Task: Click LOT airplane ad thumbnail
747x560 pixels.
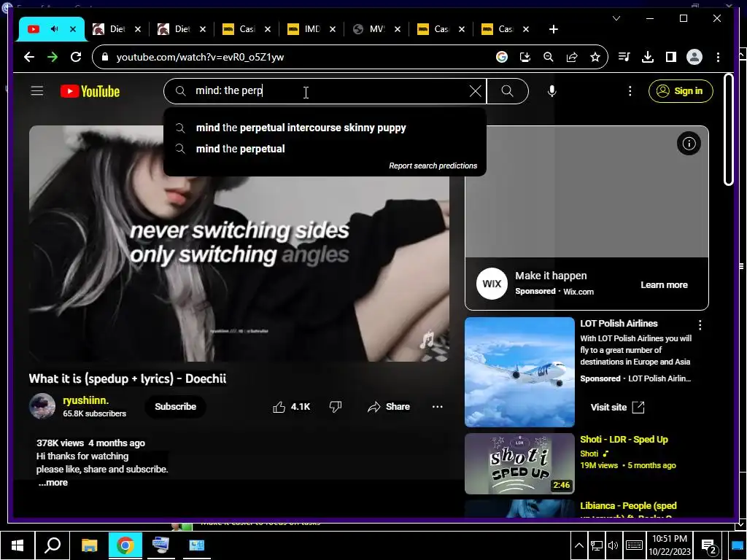Action: click(519, 372)
